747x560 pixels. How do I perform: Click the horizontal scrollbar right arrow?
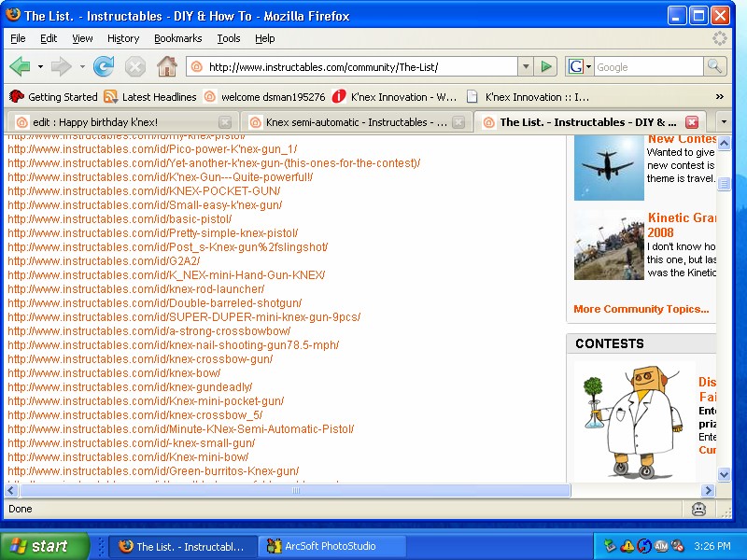[709, 489]
